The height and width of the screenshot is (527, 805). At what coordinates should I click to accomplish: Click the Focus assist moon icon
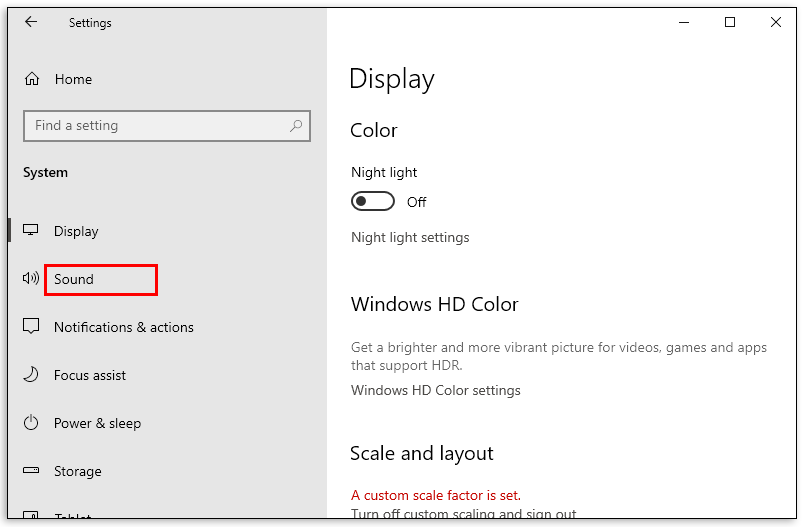(31, 375)
